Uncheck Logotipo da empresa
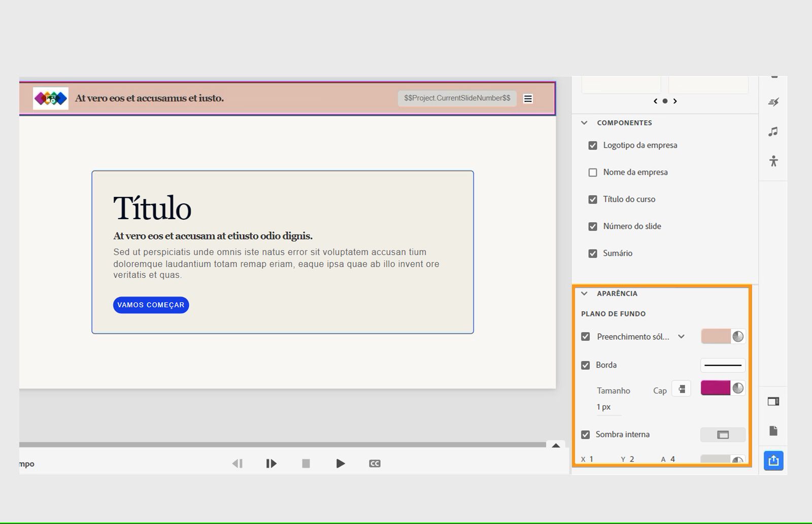The image size is (812, 524). (x=593, y=146)
